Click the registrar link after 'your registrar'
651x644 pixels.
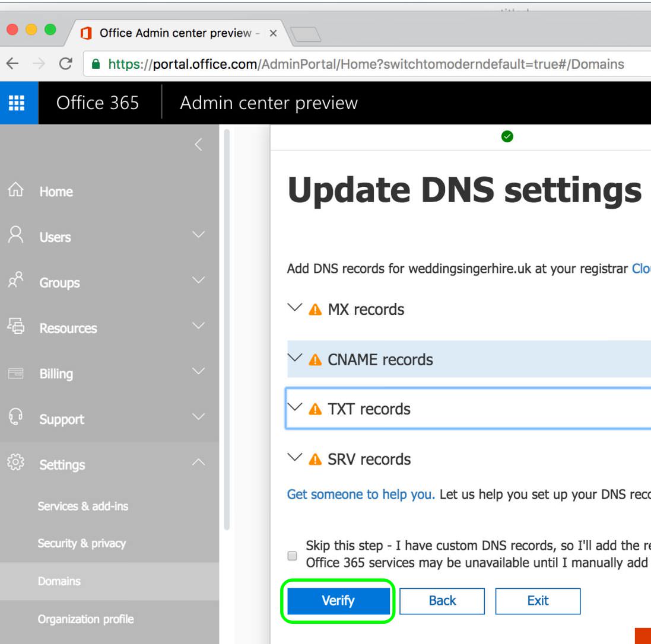point(642,269)
